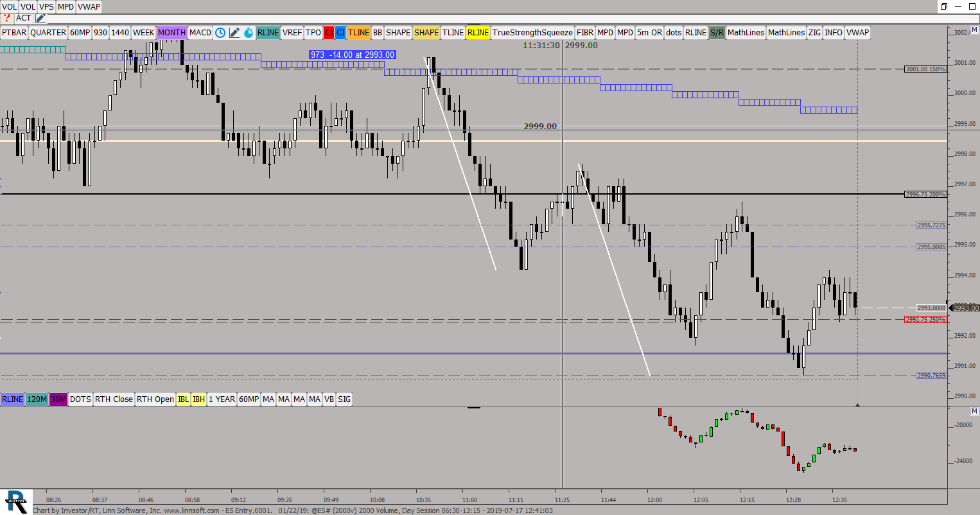This screenshot has height=515, width=980.
Task: Toggle the orange TLINE button
Action: tap(359, 33)
